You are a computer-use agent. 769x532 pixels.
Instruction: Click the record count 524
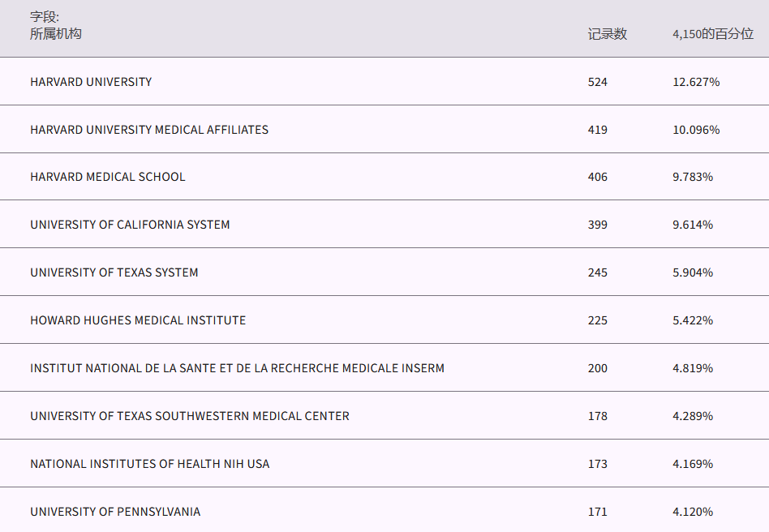tap(598, 82)
